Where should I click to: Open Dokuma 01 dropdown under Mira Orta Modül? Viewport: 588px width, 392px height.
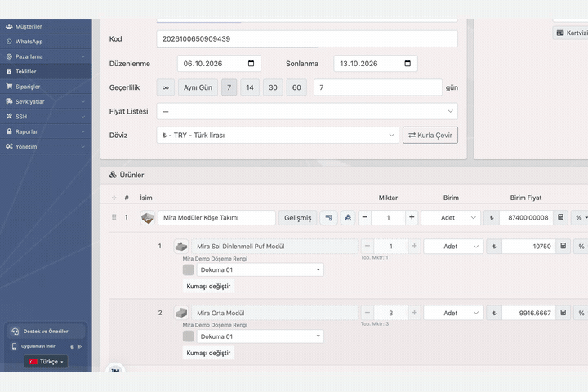[x=261, y=336]
